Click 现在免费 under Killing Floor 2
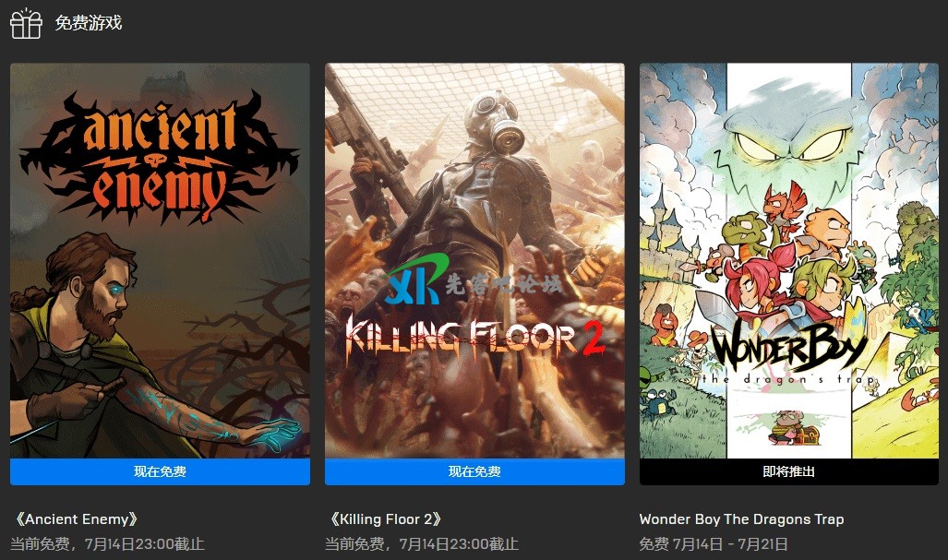The height and width of the screenshot is (560, 948). click(x=474, y=471)
